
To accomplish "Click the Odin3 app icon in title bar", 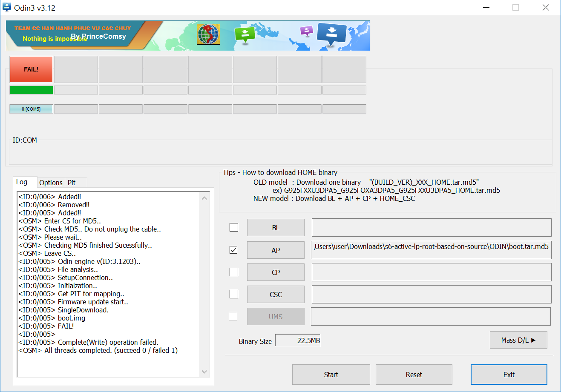I will (7, 8).
